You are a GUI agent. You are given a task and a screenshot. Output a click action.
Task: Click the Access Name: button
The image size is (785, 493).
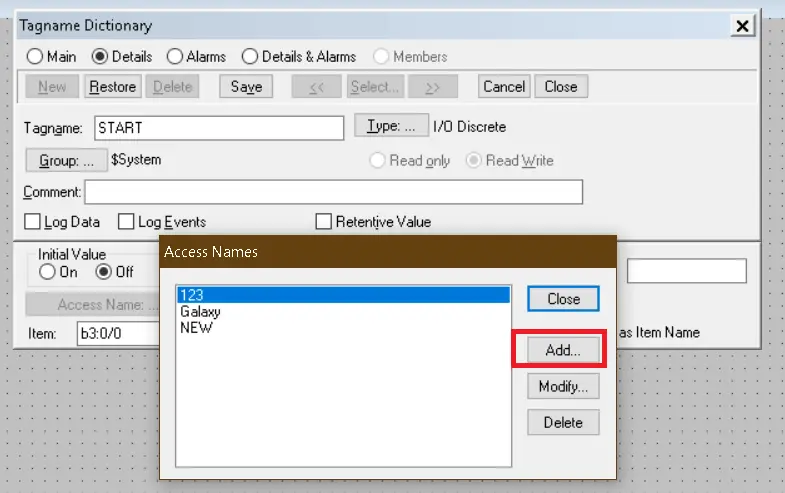point(93,304)
